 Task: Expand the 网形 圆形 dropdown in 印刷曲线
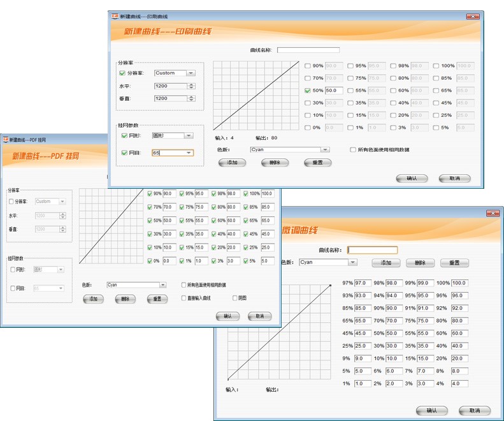click(188, 136)
